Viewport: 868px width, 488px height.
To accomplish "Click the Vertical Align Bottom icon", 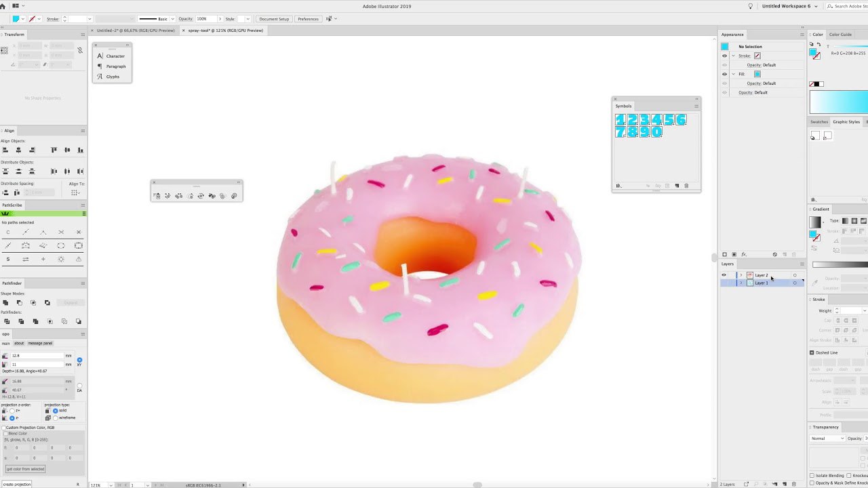I will point(80,150).
